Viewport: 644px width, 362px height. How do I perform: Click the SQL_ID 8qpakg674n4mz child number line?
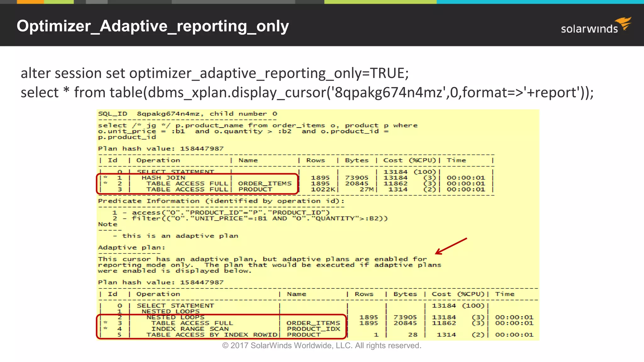(188, 114)
